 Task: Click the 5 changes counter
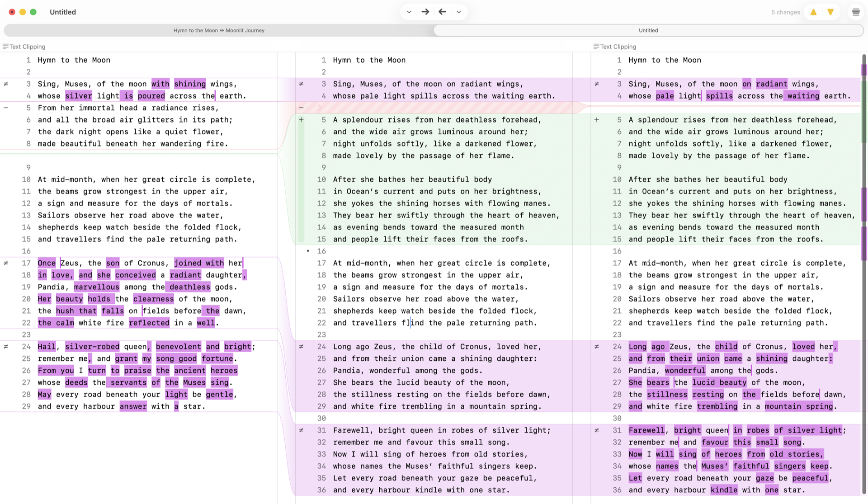785,12
